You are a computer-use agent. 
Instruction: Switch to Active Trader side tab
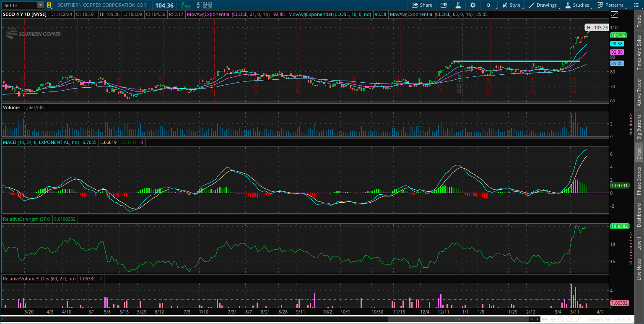coord(639,92)
